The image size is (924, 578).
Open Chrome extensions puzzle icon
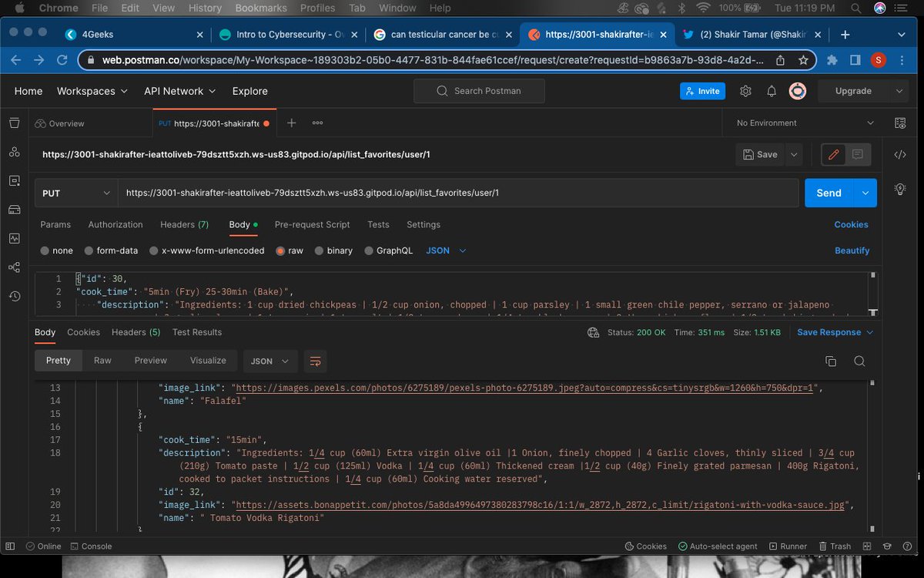pos(832,60)
